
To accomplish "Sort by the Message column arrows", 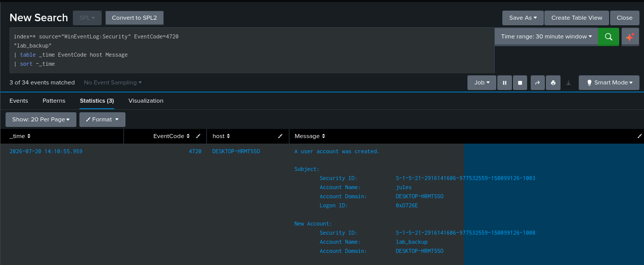I will (x=323, y=136).
